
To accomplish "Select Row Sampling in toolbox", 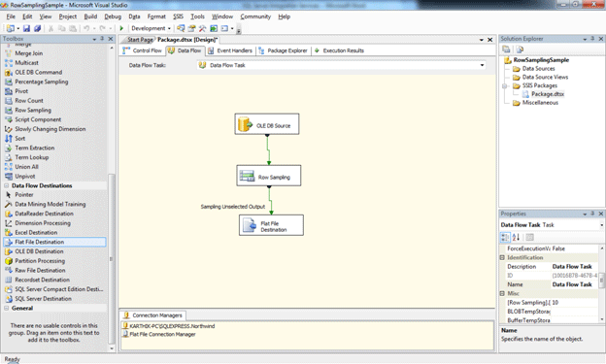I will click(x=33, y=110).
